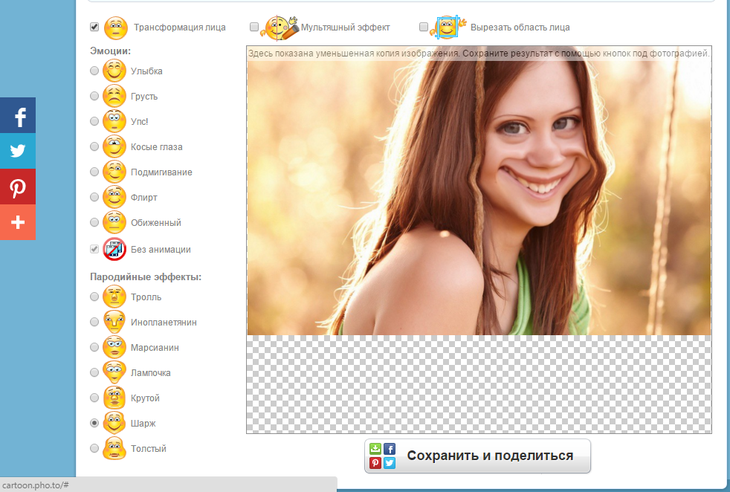Click the Улыбка label text
The height and width of the screenshot is (492, 730).
tap(147, 71)
